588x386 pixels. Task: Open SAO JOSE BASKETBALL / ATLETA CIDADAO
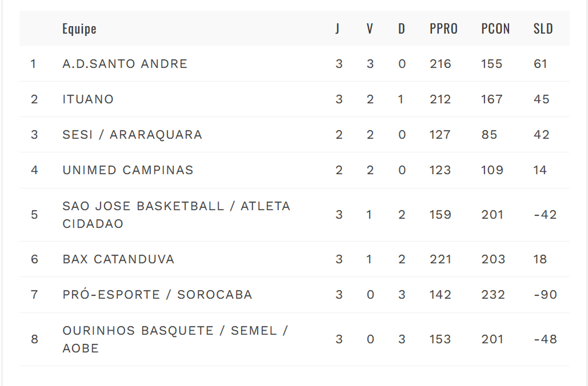(176, 214)
